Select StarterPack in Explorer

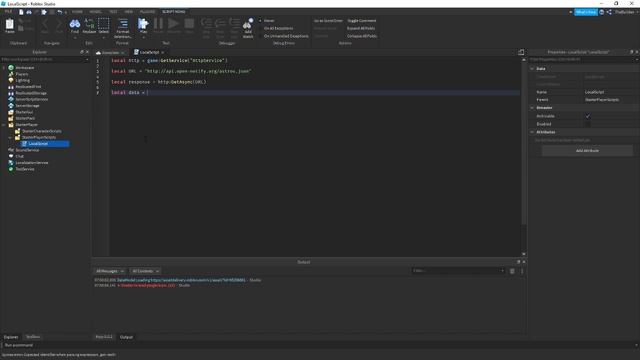point(25,118)
